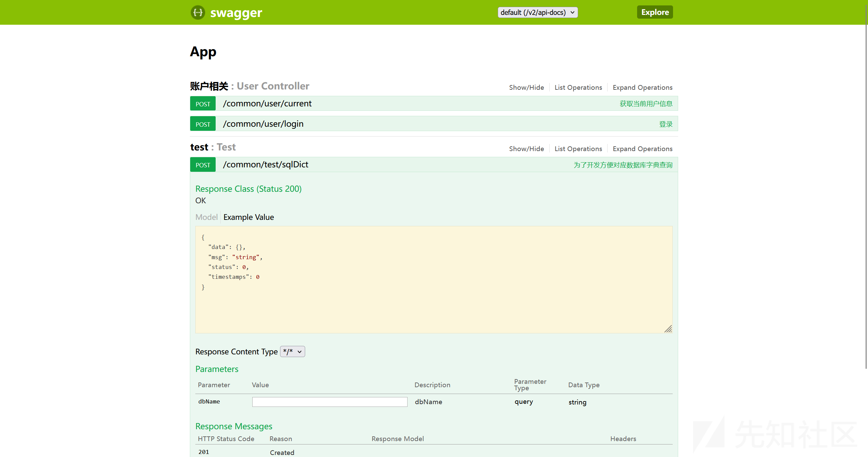Click the swagger logo icon
This screenshot has height=457, width=868.
point(198,13)
